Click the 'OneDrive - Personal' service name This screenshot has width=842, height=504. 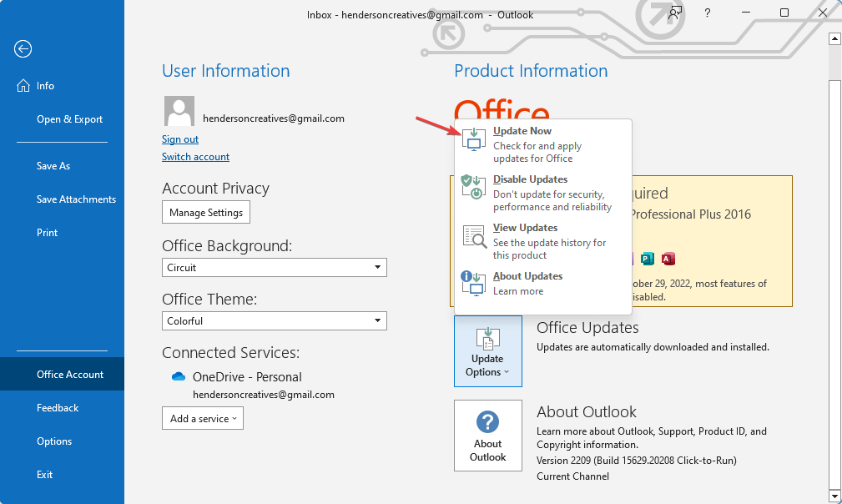tap(247, 377)
